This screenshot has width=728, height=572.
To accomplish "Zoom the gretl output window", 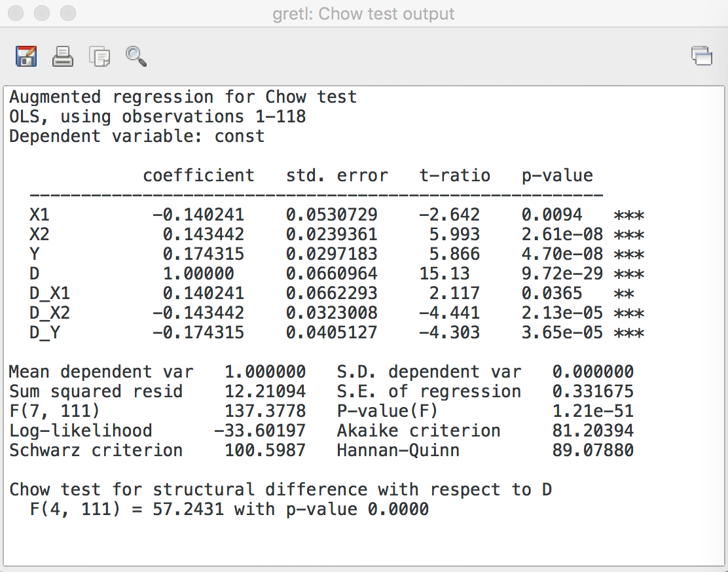I will pos(68,13).
